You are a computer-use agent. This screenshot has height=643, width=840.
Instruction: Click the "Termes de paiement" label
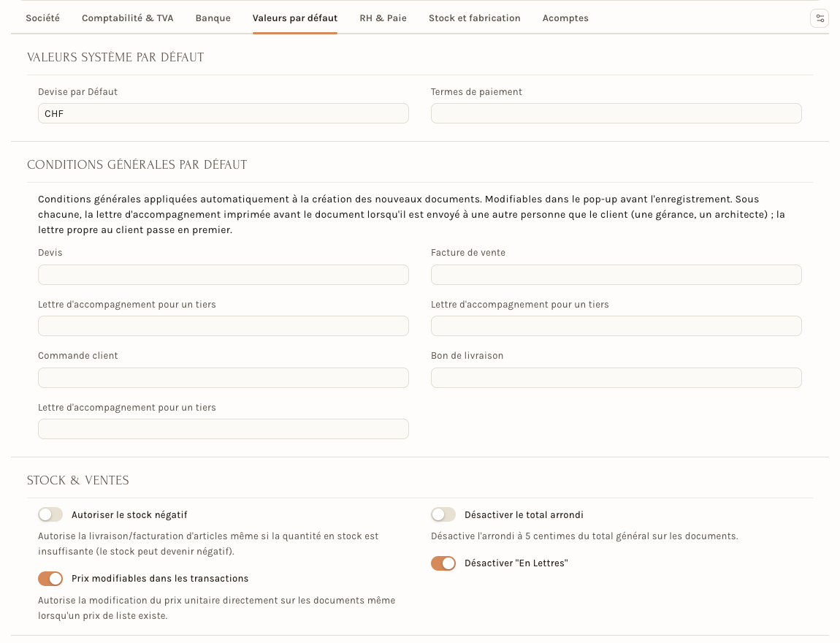(x=476, y=91)
